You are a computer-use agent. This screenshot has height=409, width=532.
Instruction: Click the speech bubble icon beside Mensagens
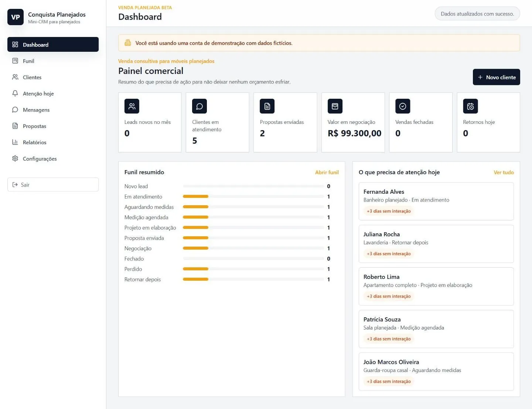pos(15,109)
